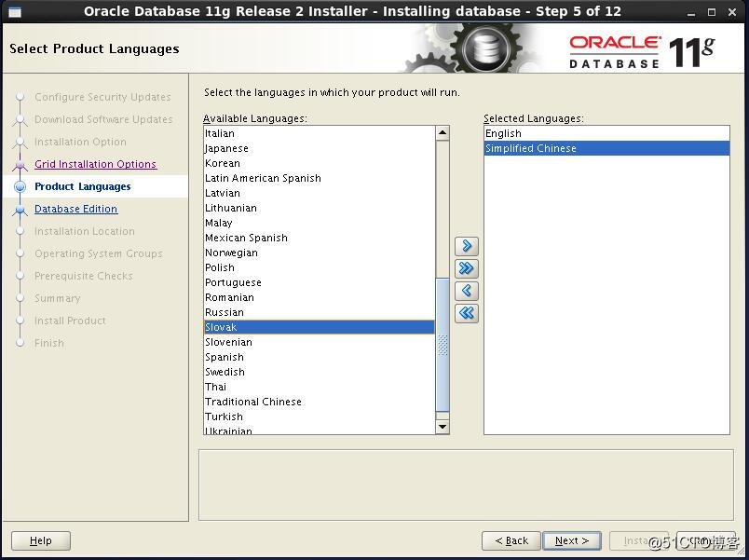
Task: Proceed with the Next button
Action: tap(572, 540)
